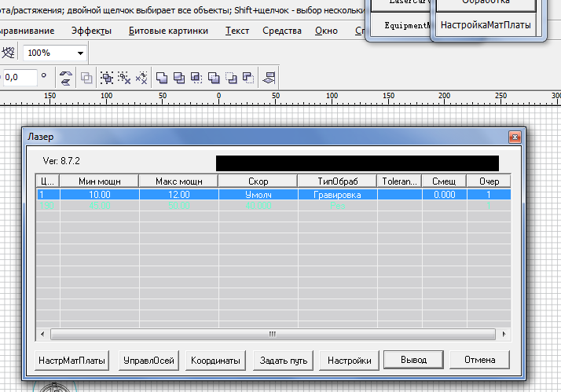Click the Ungroup all icon

[141, 78]
